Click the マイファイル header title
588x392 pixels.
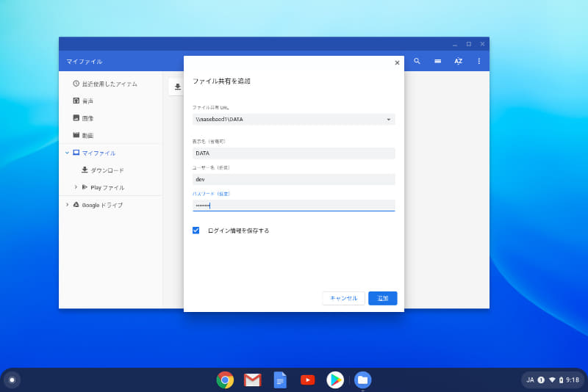85,62
